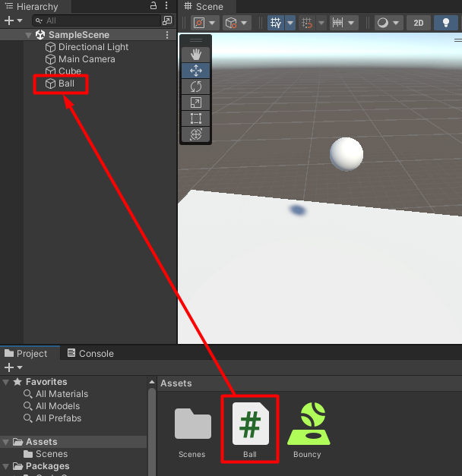
Task: Click the search magnifier icon in Hierarchy
Action: click(39, 20)
